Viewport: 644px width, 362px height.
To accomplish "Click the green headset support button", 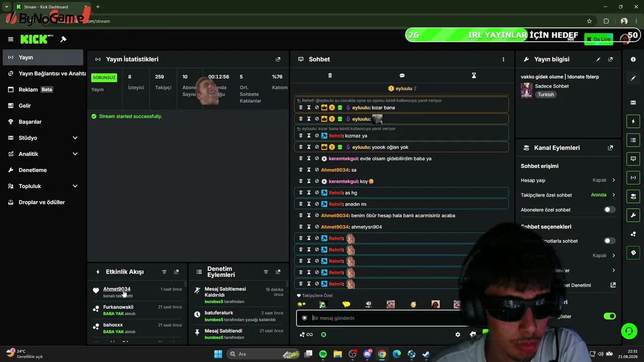I will [x=629, y=331].
